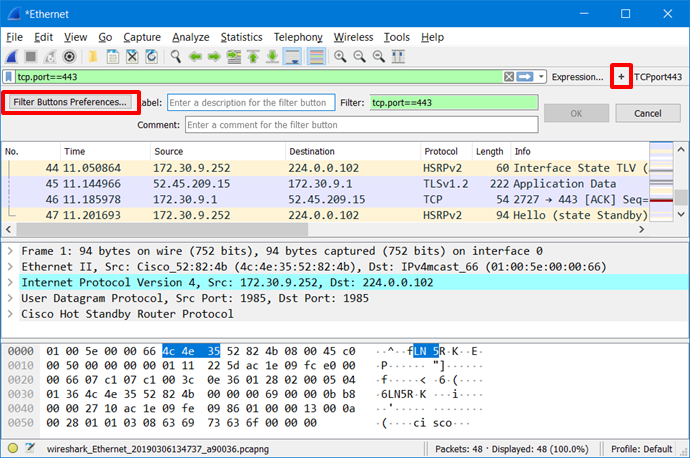This screenshot has width=690, height=458.
Task: Click the packet list color minimap
Action: pyautogui.click(x=661, y=181)
